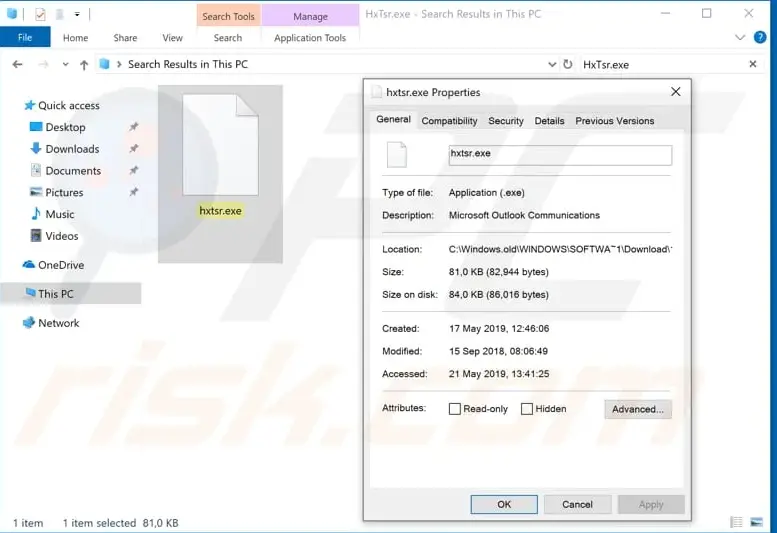Open Music in navigation pane
The height and width of the screenshot is (533, 777).
tap(59, 214)
